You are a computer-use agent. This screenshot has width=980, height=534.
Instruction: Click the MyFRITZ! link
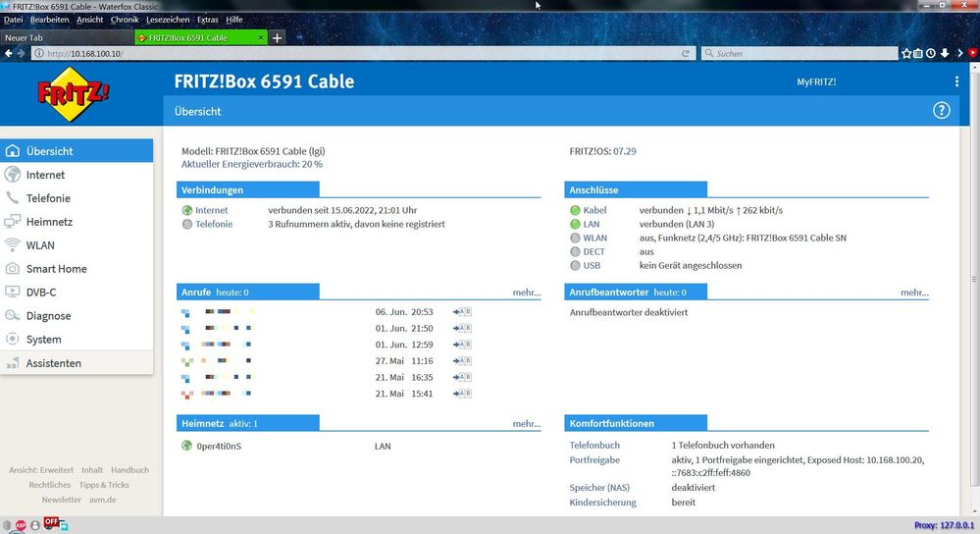816,81
